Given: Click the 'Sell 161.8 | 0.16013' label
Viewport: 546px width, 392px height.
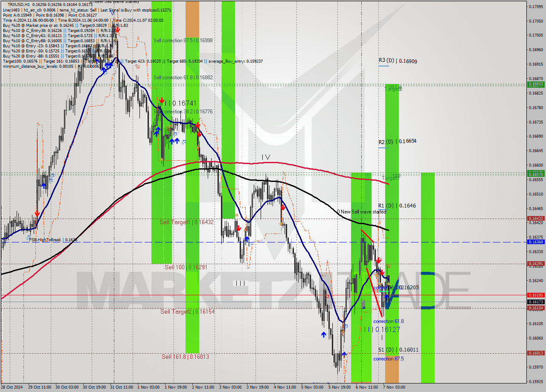Looking at the screenshot, I should [x=185, y=357].
